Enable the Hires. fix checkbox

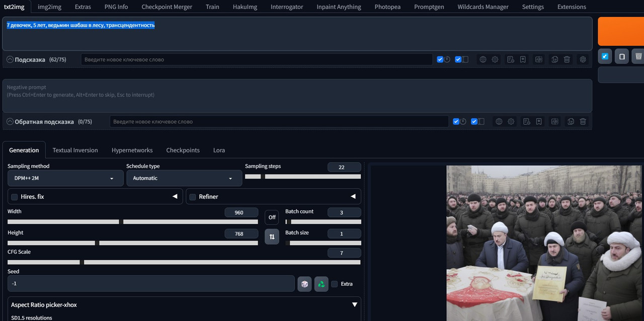[x=15, y=197]
